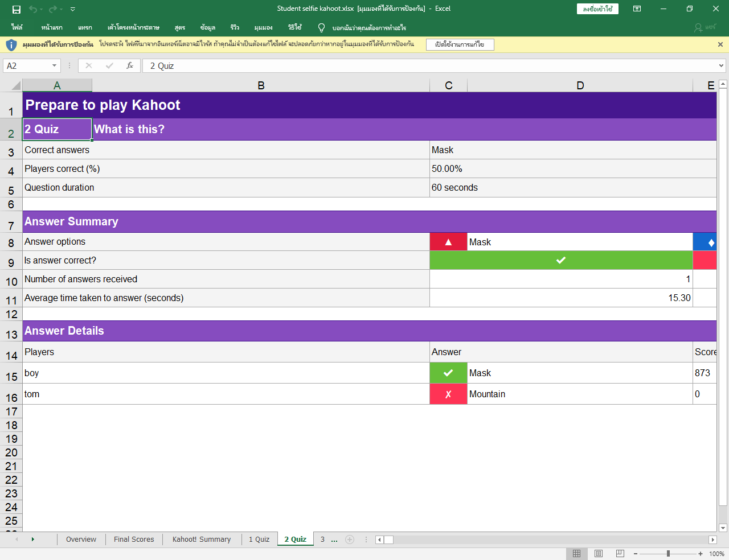
Task: Click the zoom in plus icon
Action: [701, 554]
